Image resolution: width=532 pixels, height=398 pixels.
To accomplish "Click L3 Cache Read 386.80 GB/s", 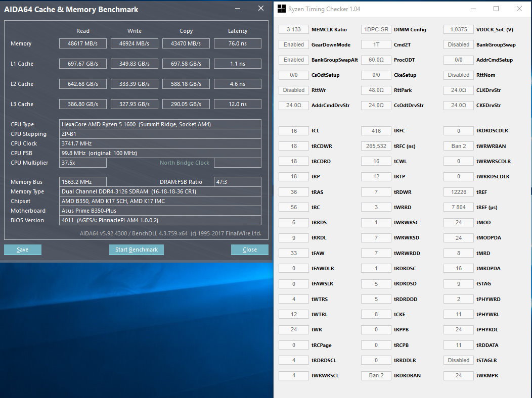I will [x=83, y=104].
